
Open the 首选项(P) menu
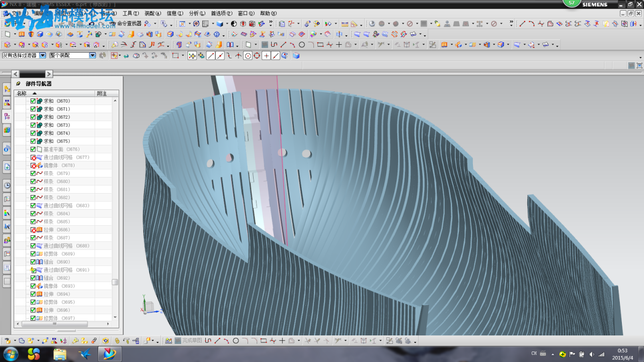221,14
